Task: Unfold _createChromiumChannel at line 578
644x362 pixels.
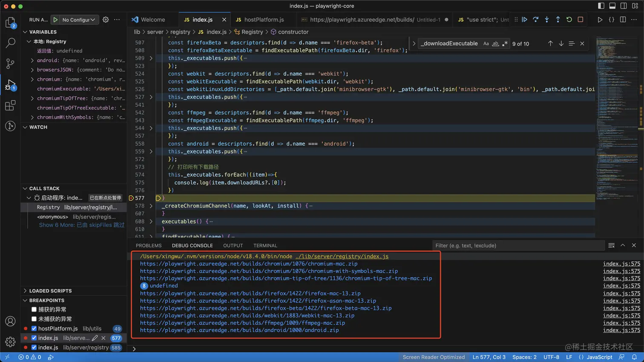Action: [151, 206]
